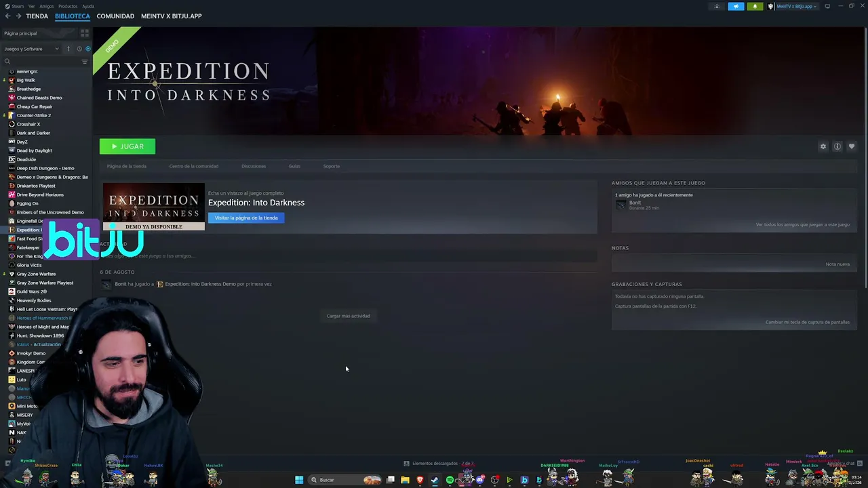
Task: Open Spotify from the taskbar
Action: [x=450, y=480]
